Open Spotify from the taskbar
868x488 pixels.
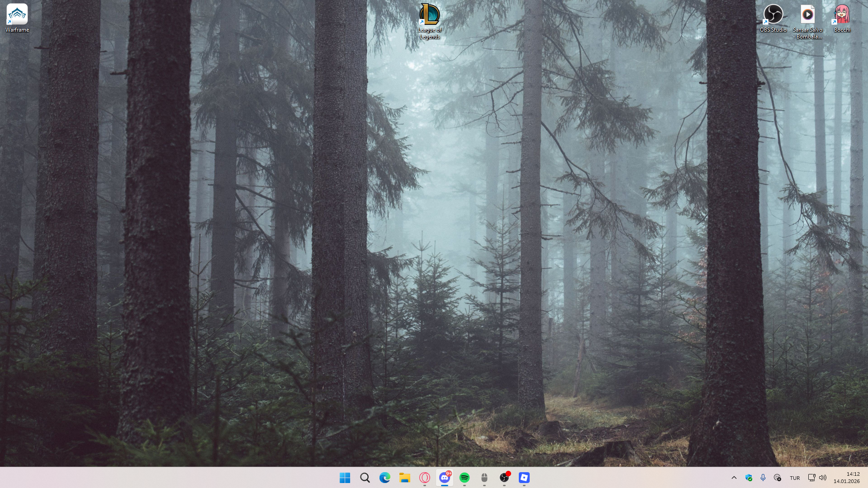point(464,478)
